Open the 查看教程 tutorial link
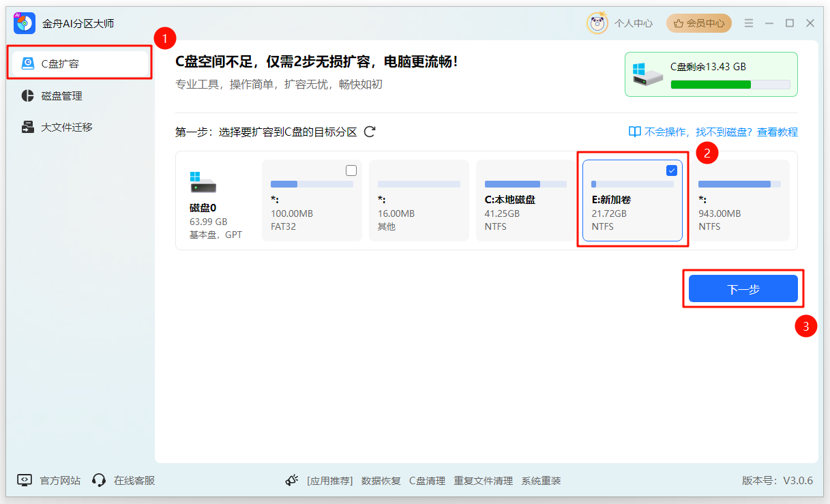The image size is (830, 504). pyautogui.click(x=777, y=132)
